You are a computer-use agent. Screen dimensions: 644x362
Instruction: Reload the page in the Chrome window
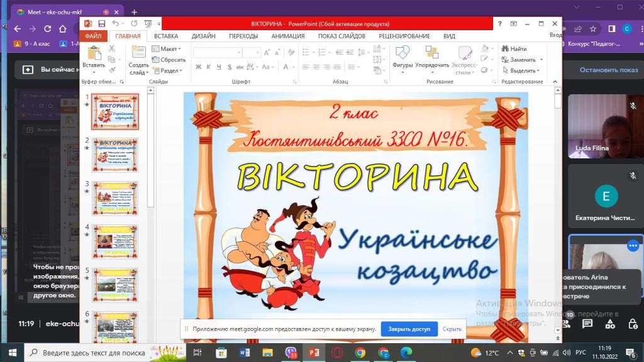click(x=48, y=29)
